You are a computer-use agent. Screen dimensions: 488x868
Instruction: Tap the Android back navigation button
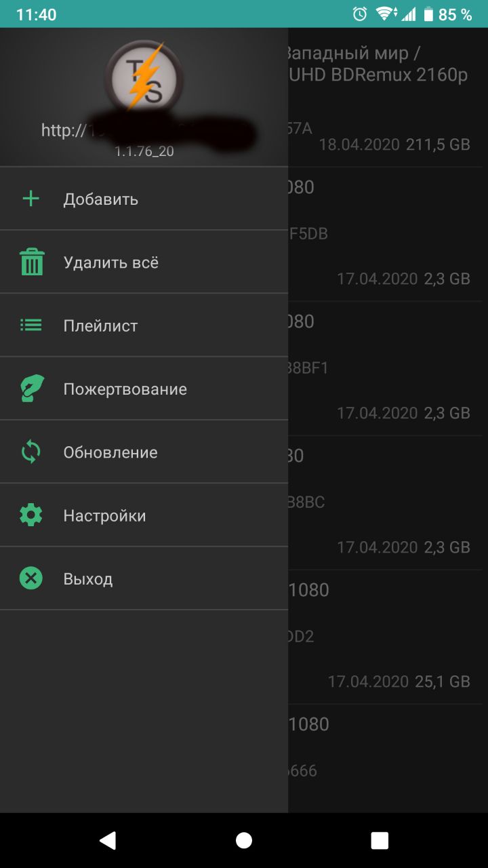pyautogui.click(x=107, y=840)
